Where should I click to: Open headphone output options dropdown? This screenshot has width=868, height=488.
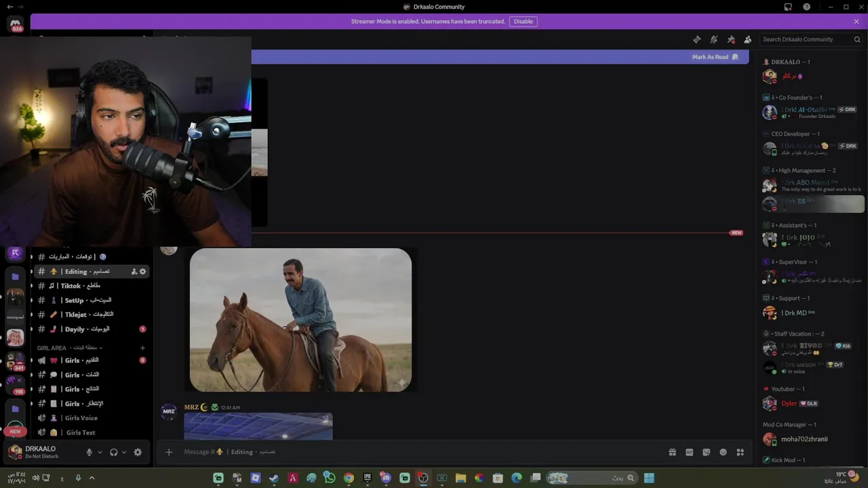point(123,452)
